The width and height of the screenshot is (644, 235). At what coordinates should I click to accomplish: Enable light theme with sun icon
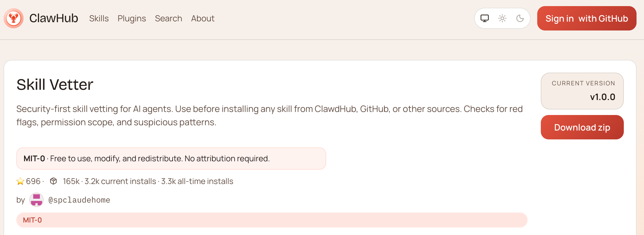pyautogui.click(x=502, y=18)
